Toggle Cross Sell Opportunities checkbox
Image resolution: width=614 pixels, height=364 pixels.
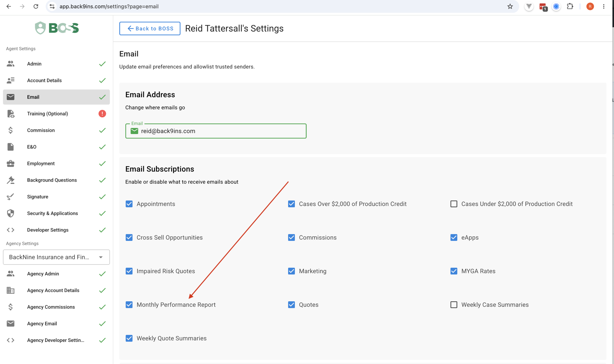click(129, 237)
